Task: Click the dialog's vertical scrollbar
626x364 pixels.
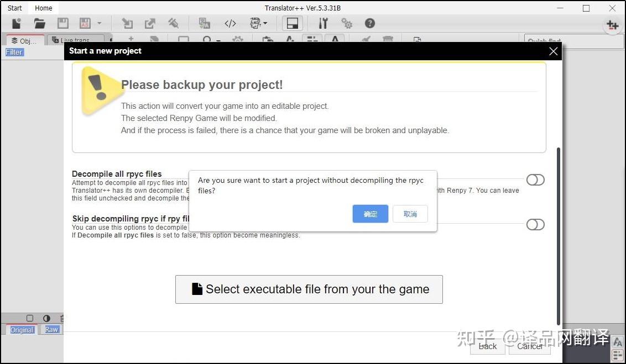Action: [x=559, y=236]
